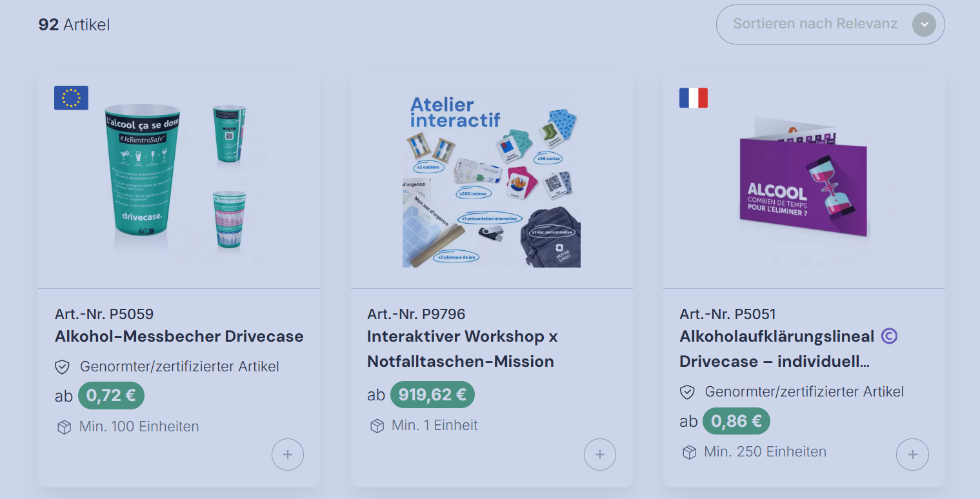The image size is (980, 499).
Task: Open the Sortieren nach Relevanz dropdown
Action: tap(815, 24)
